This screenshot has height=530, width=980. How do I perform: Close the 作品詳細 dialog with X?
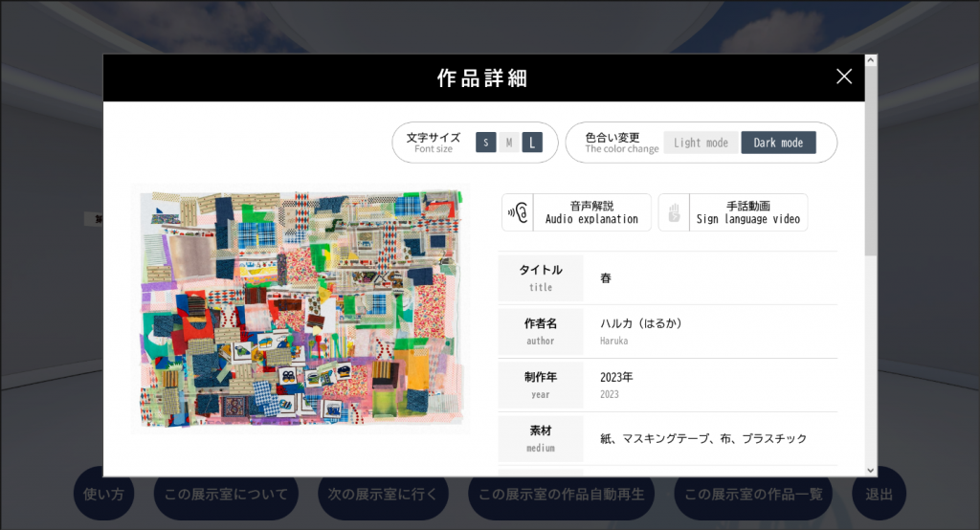(x=843, y=77)
